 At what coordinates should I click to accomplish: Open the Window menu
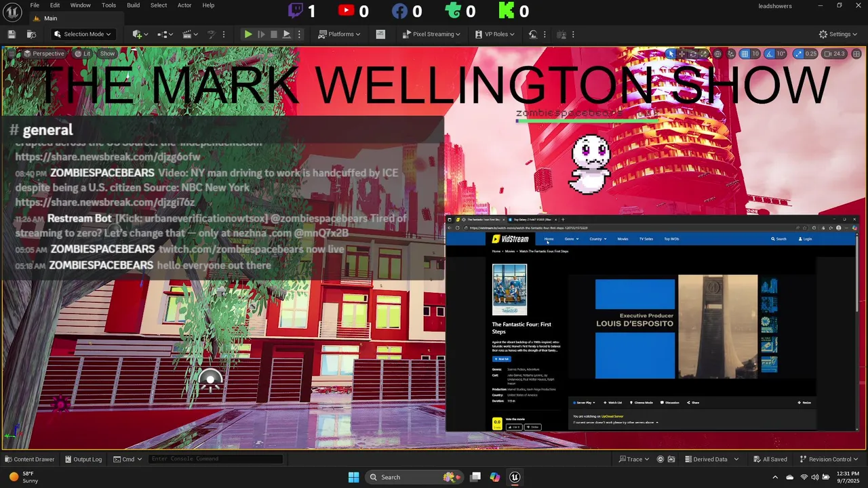(x=80, y=5)
